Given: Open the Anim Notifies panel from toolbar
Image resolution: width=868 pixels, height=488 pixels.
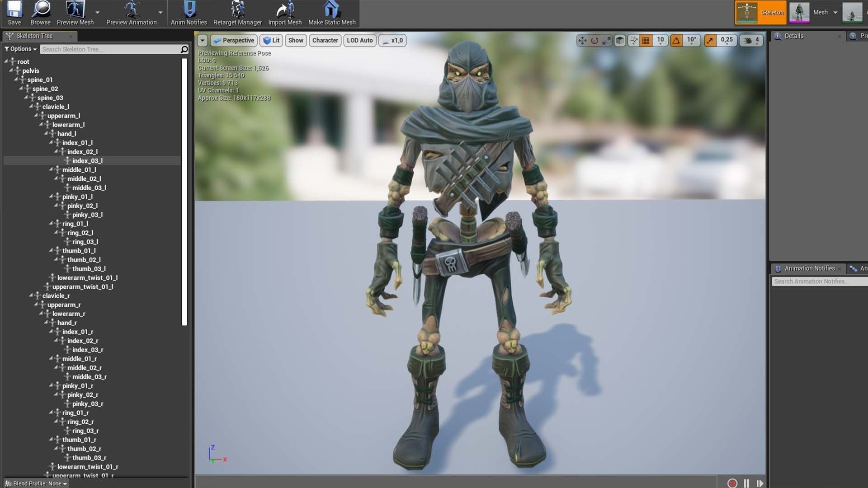Looking at the screenshot, I should point(189,13).
